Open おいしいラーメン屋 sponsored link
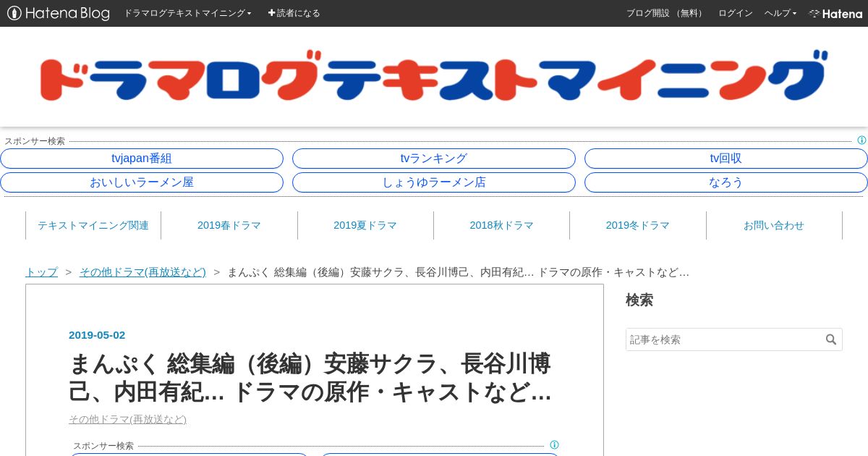The image size is (868, 456). 142,182
